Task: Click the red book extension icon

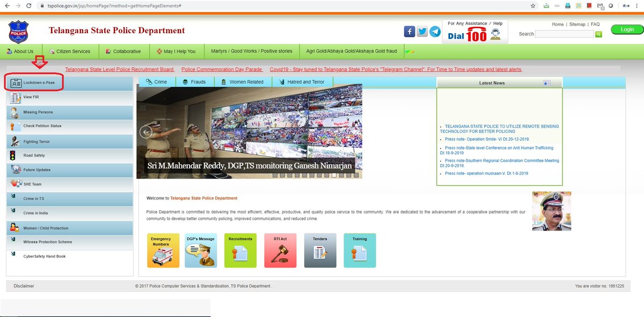Action: coord(589,5)
